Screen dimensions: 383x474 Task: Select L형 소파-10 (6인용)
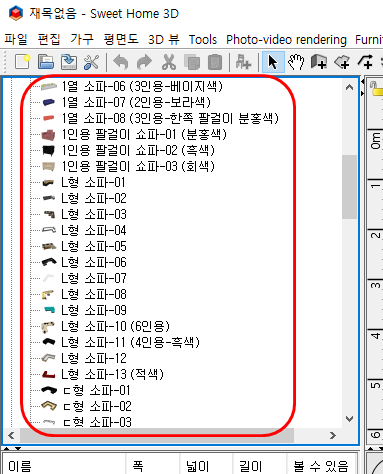click(x=115, y=326)
